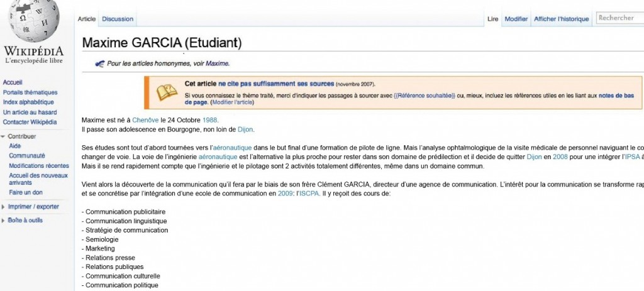
Task: Focus the Rechercher search field
Action: click(619, 18)
